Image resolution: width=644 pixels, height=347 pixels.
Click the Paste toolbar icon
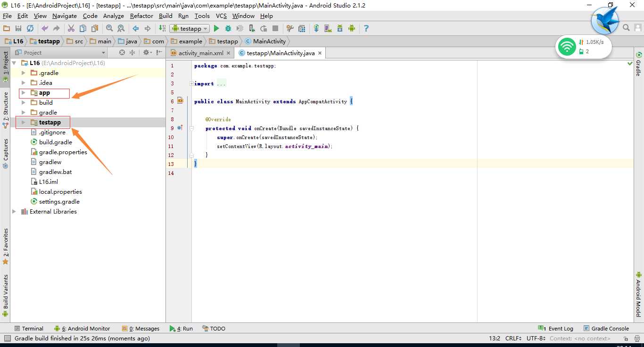[95, 28]
